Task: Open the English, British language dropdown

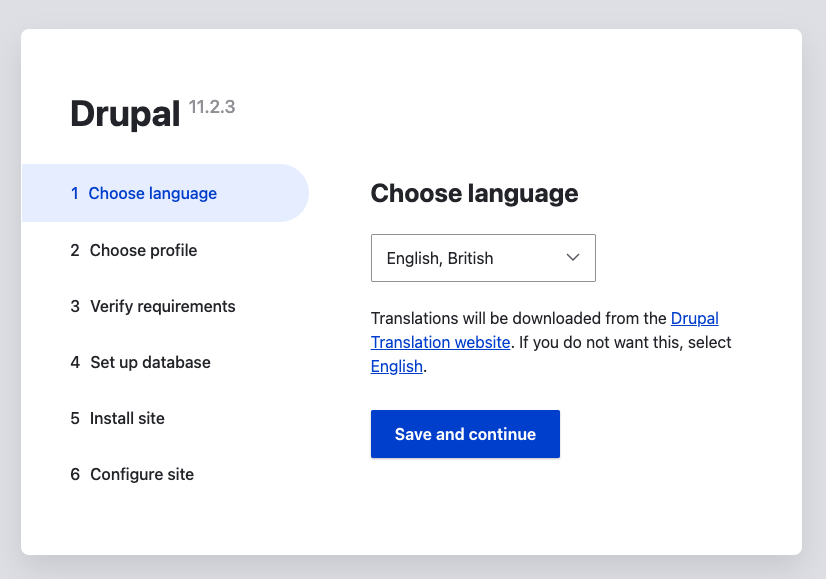Action: tap(483, 258)
